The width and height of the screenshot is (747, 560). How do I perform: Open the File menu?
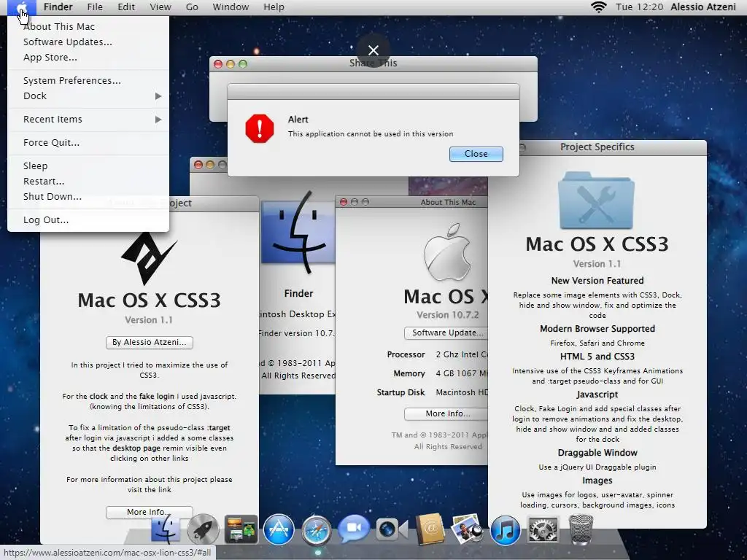(95, 7)
